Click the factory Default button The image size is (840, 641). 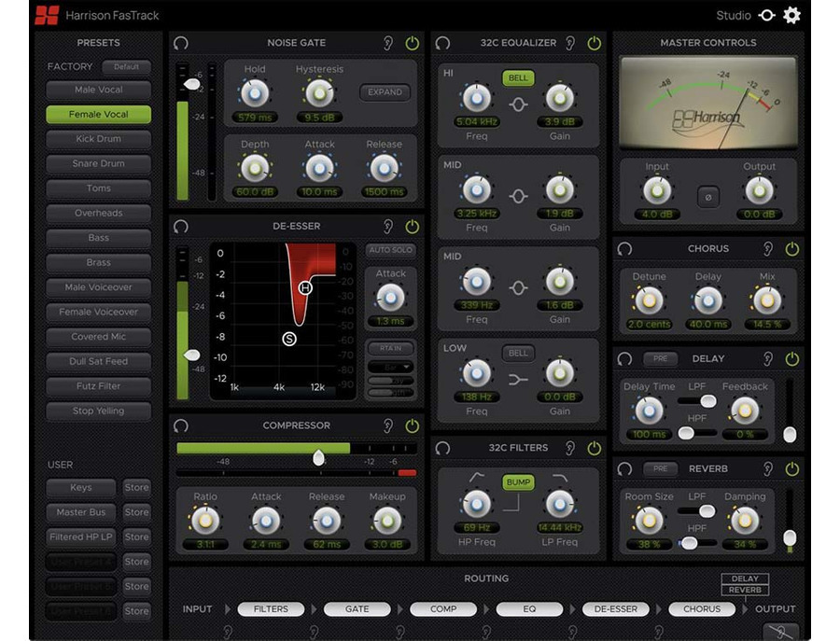126,67
